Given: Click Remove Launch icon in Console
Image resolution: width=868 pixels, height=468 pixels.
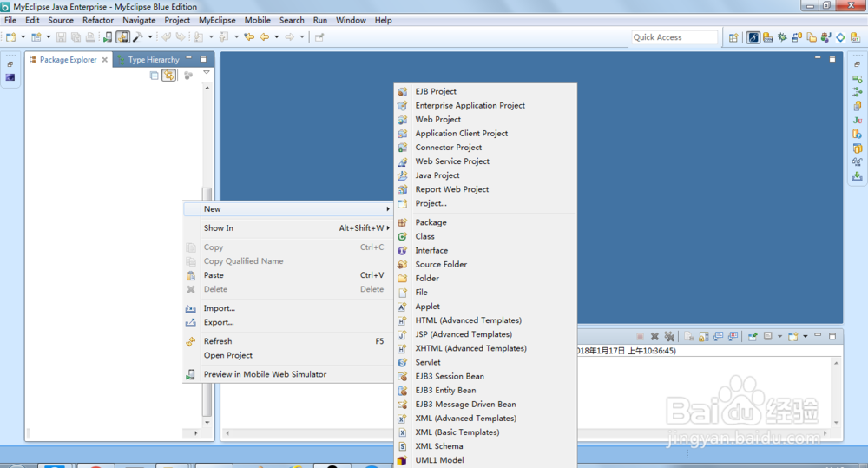Looking at the screenshot, I should [x=654, y=336].
